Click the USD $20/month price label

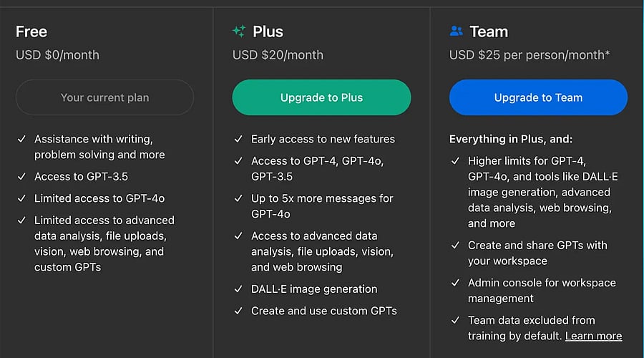[x=278, y=54]
